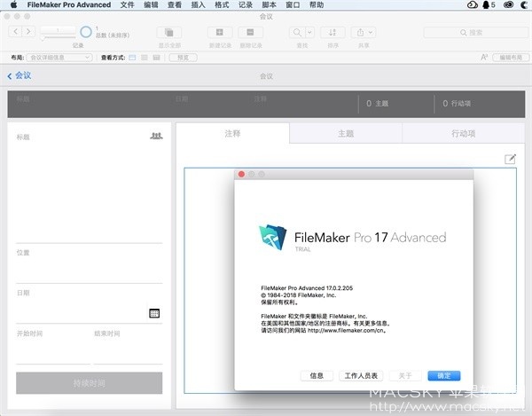Open the 查看 menu

(175, 4)
